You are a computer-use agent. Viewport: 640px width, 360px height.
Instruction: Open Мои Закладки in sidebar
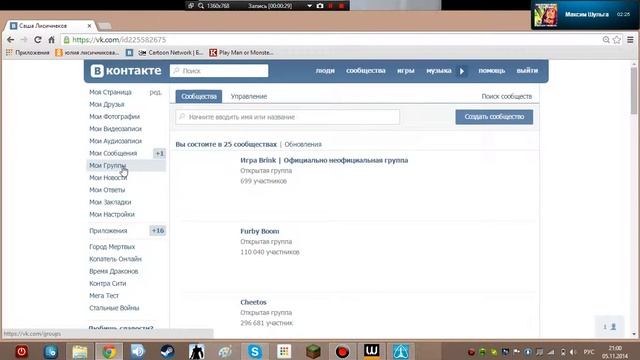[110, 202]
